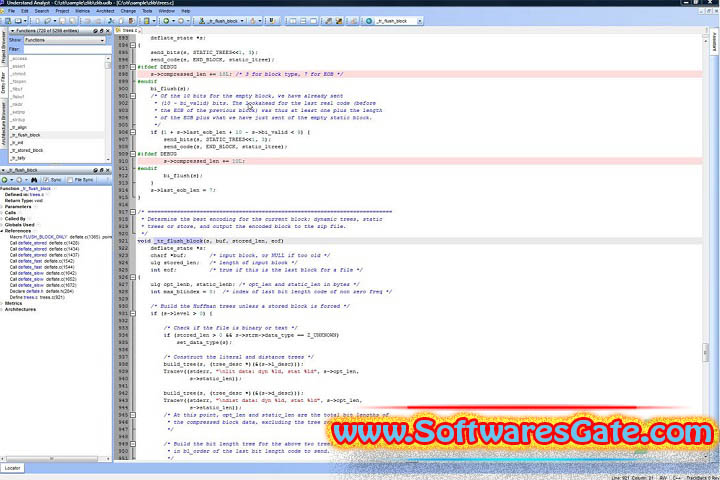Click the green Go Forward arrow icon
Viewport: 720px width, 480px height.
tap(167, 21)
